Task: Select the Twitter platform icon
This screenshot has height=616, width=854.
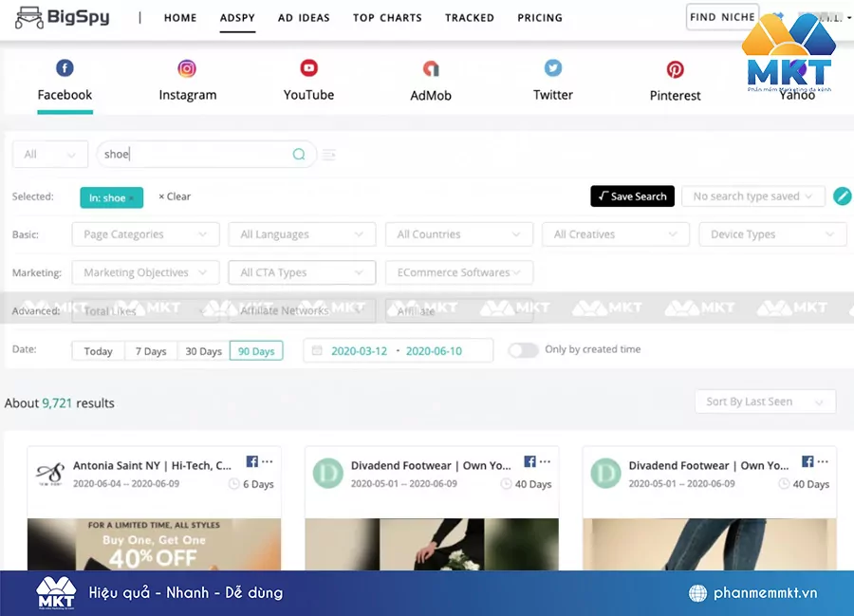Action: coord(553,68)
